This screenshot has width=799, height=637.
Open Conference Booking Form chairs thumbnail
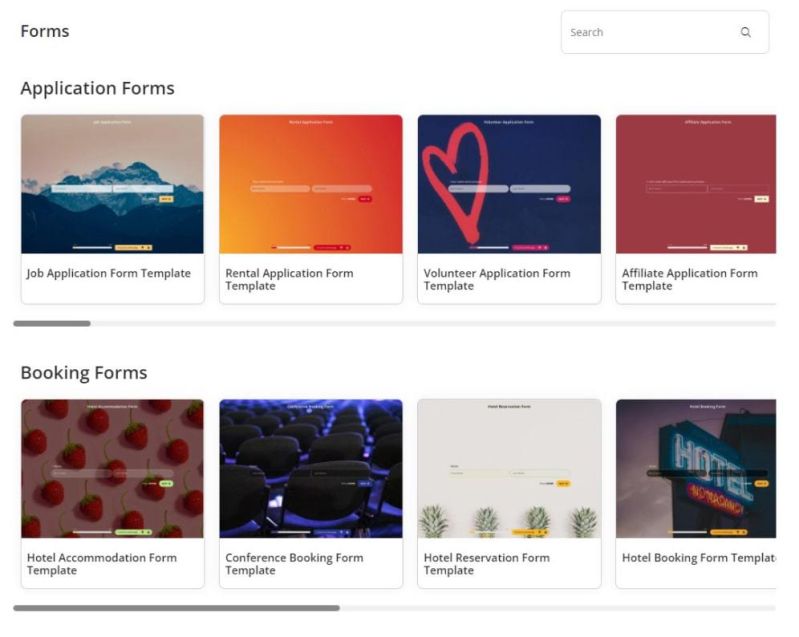pos(311,469)
